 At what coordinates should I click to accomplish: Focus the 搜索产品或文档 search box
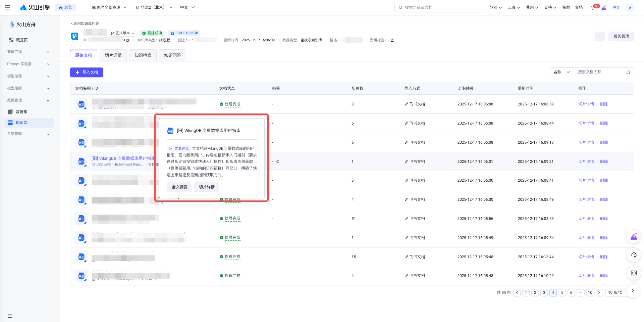(440, 7)
